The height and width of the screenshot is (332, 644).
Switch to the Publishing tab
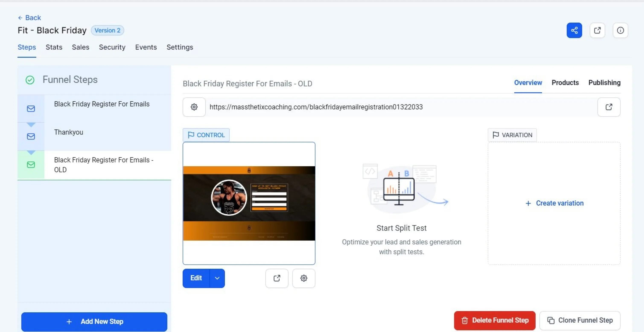tap(604, 83)
